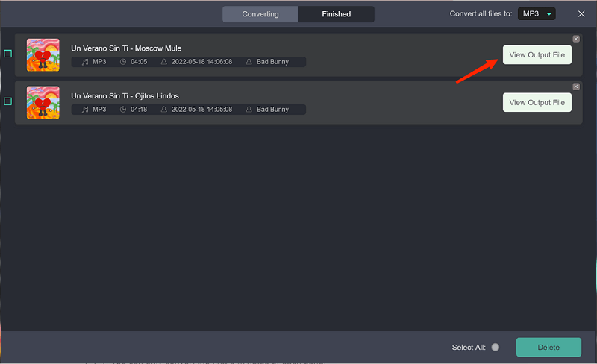Click the icon beside 2022-05-18 14:06:08
Screen dimensions: 597x364
(x=163, y=62)
